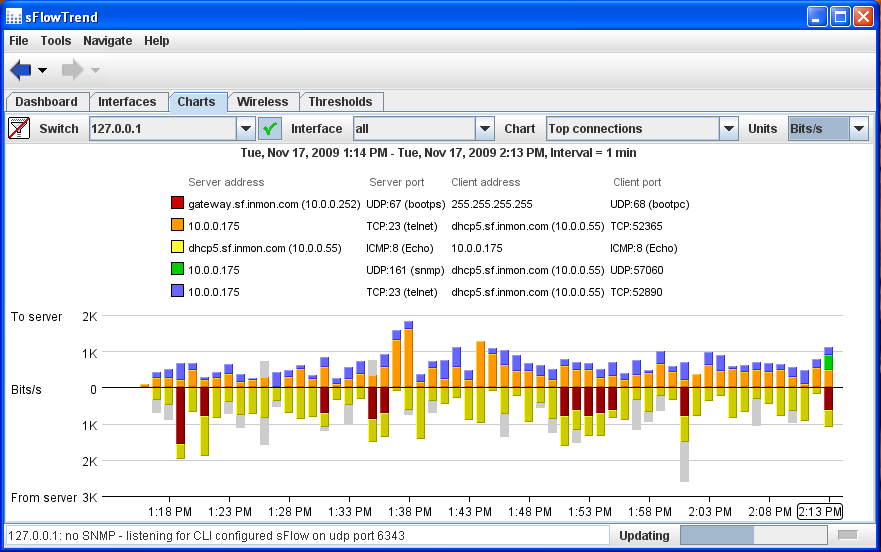
Task: Open the forward arrow history dropdown
Action: [x=95, y=70]
